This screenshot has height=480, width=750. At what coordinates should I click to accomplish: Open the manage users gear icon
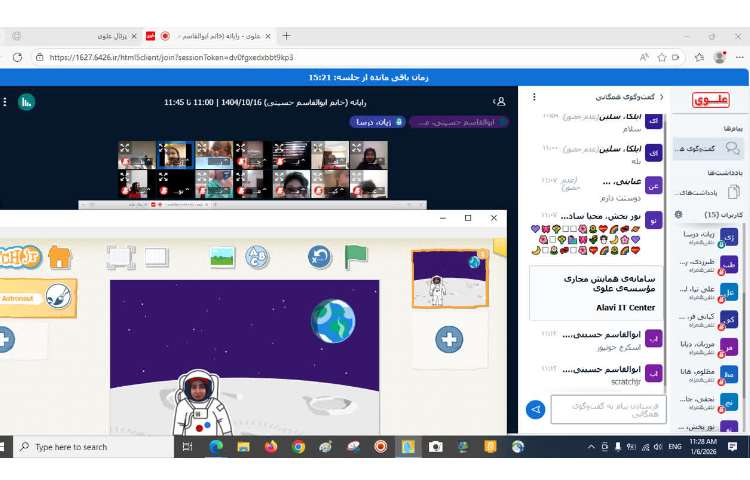pos(678,214)
